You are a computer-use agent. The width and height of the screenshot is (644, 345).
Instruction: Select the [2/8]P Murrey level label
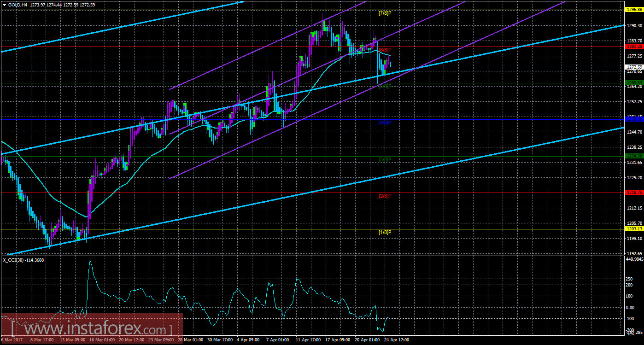coord(385,196)
